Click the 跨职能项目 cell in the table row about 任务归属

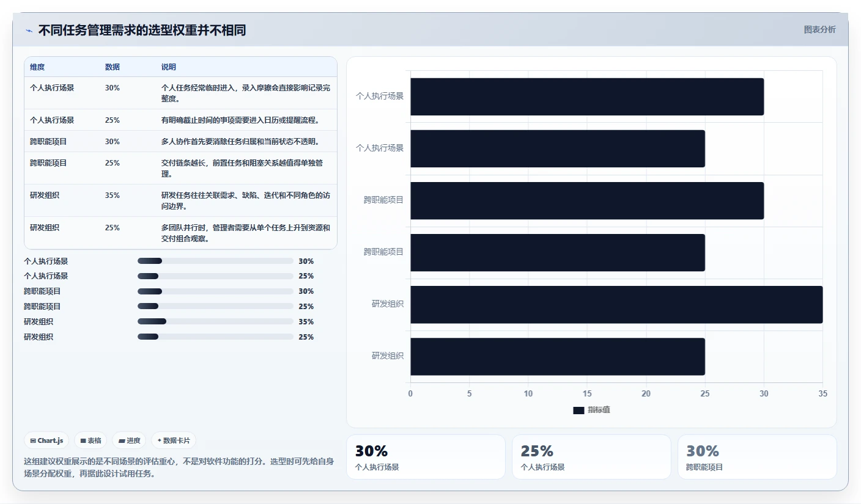48,142
